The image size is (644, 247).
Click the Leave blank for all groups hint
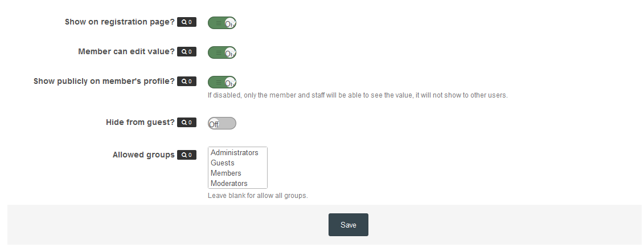(x=258, y=196)
